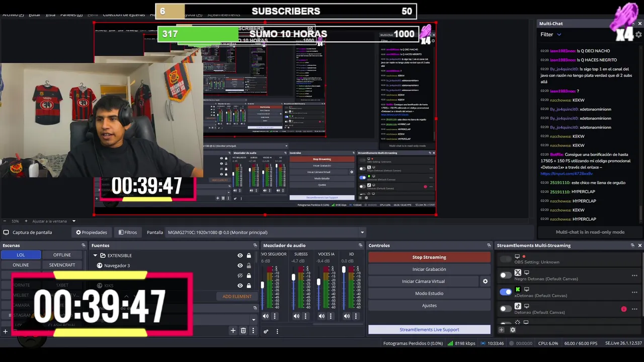Viewport: 644px width, 362px height.
Task: Click the TikTok icon for Detonao
Action: tap(518, 306)
